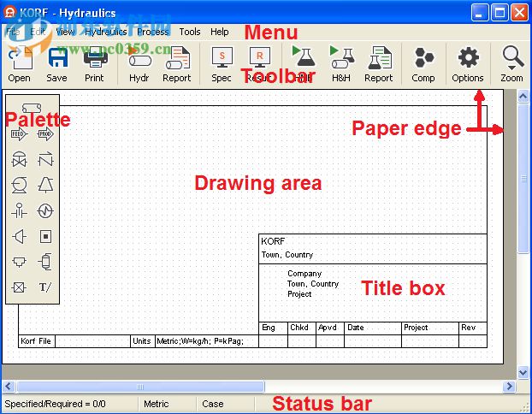
Task: Select the square with center dot tool
Action: 45,237
